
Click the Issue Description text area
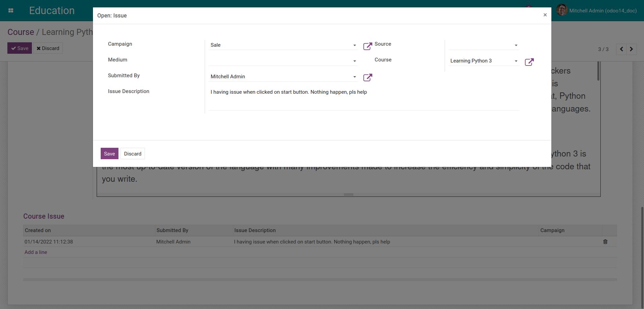point(363,99)
